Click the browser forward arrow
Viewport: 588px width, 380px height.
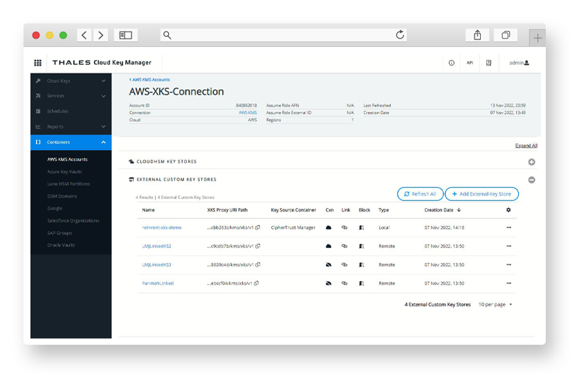[101, 35]
